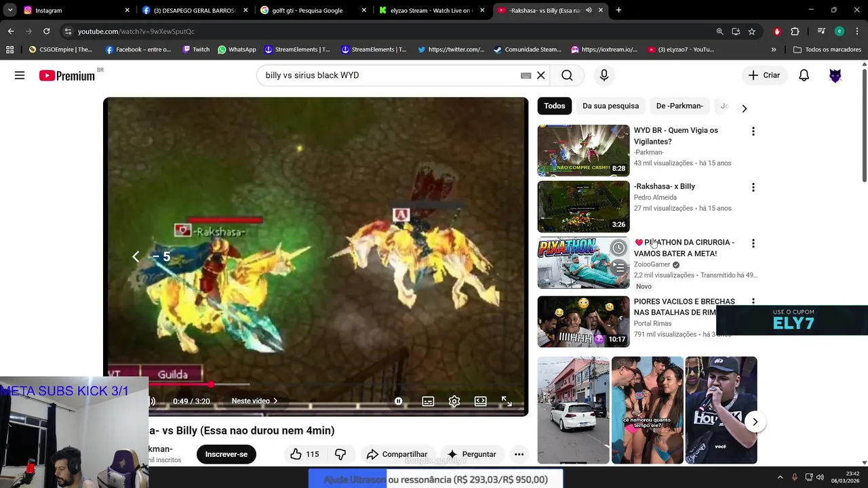Focus the YouTube search field
Screen dimensions: 868x488
point(390,75)
